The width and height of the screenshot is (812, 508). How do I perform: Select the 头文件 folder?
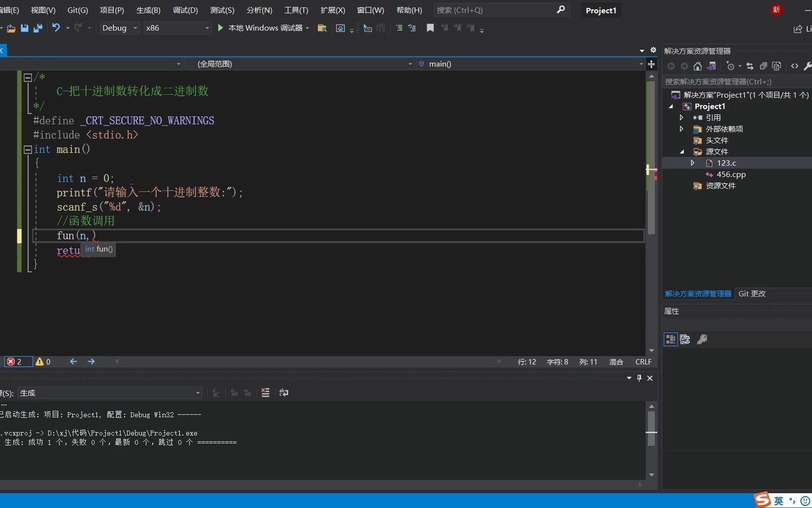(x=717, y=140)
